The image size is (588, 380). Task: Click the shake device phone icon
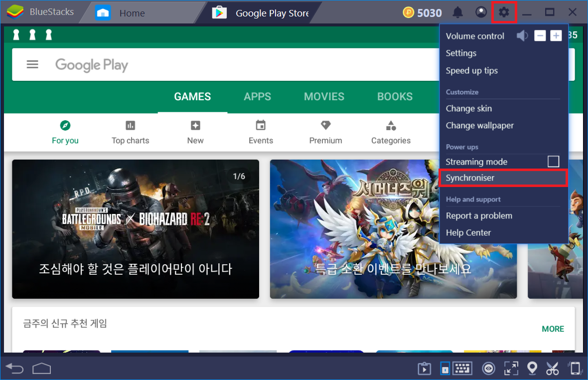click(575, 369)
